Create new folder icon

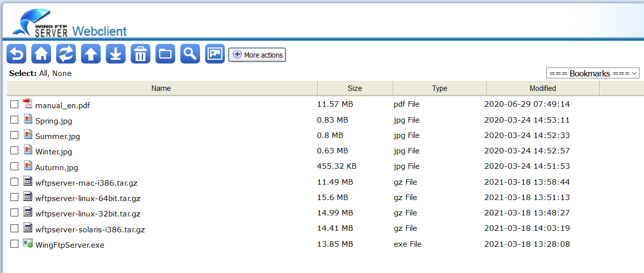[x=165, y=54]
